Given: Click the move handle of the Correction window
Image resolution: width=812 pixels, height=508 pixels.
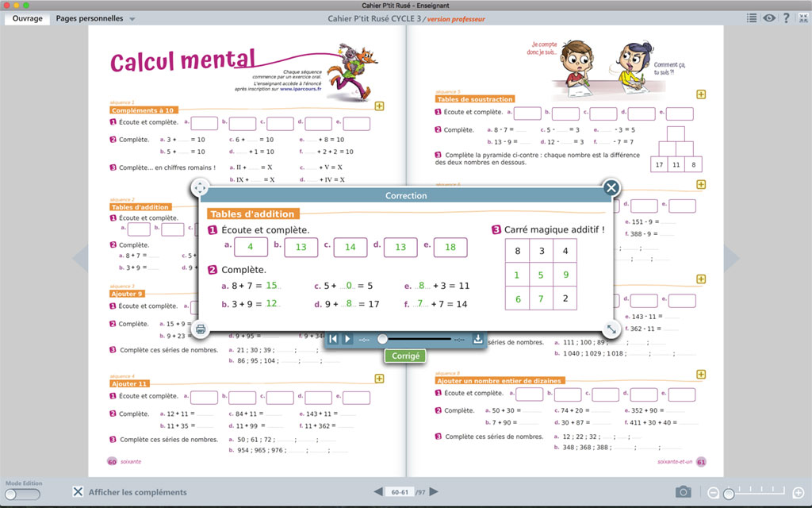Looking at the screenshot, I should pyautogui.click(x=200, y=187).
